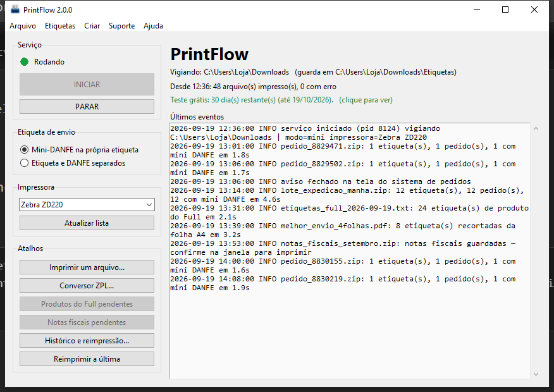This screenshot has height=392, width=554.
Task: Click the pedido_8830155.zip log entry
Action: tap(343, 266)
